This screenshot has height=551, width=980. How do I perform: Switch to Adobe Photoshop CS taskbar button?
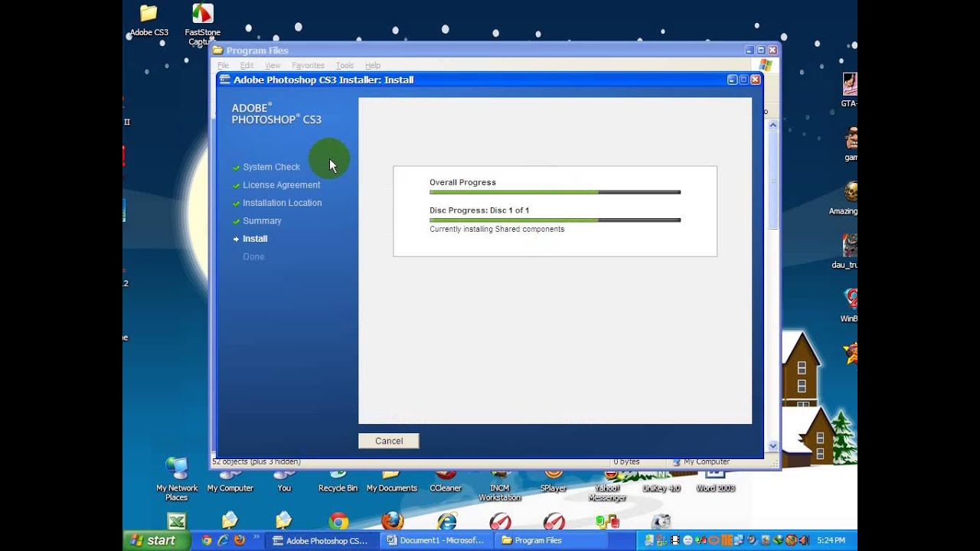322,540
